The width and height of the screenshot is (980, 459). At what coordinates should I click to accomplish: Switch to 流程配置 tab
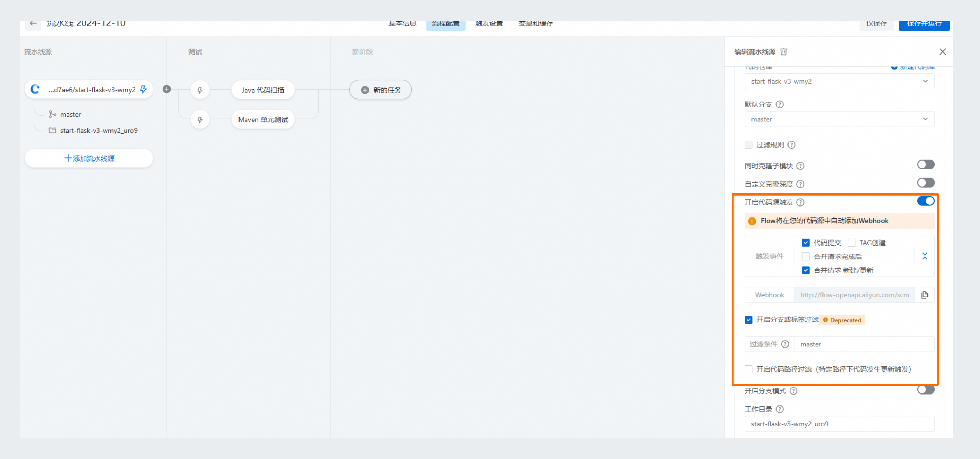446,24
